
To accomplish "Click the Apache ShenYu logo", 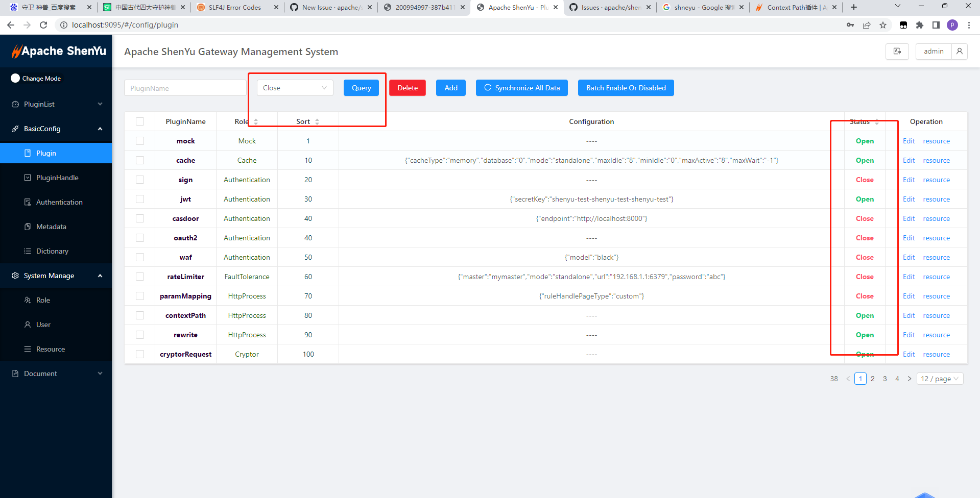I will pos(59,51).
